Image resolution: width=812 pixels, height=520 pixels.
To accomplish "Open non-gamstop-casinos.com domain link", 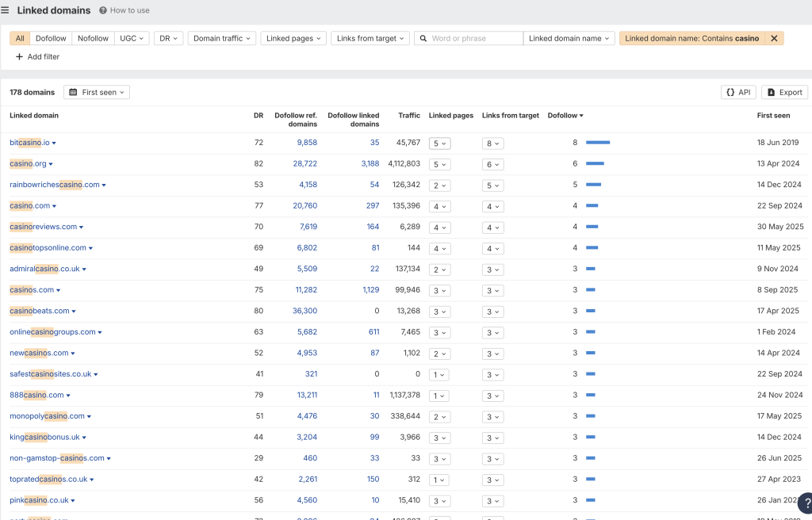I will [57, 458].
